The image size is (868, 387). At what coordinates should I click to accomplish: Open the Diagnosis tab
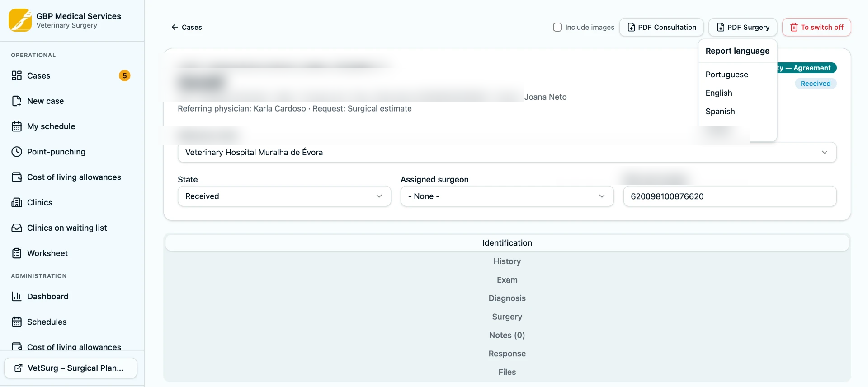pyautogui.click(x=507, y=298)
